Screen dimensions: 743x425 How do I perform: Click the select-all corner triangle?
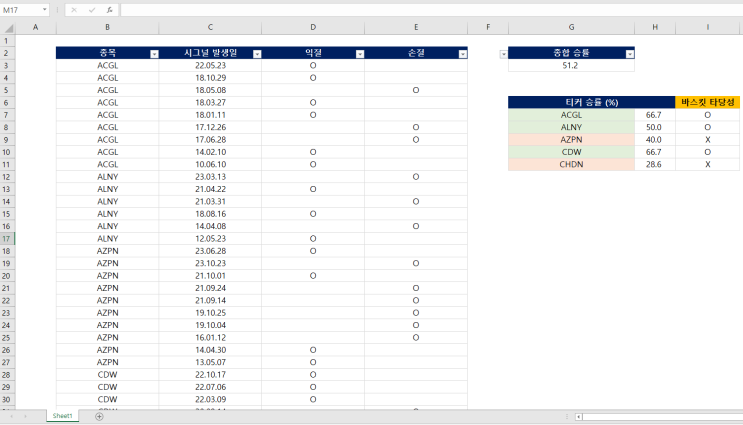[8, 28]
